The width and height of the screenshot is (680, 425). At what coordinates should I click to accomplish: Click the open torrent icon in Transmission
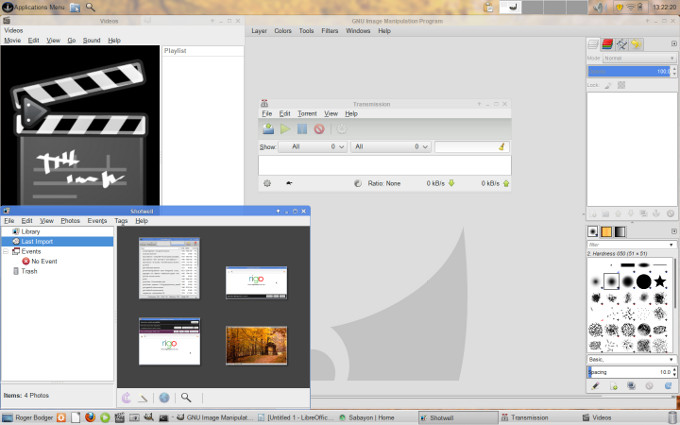[x=268, y=128]
